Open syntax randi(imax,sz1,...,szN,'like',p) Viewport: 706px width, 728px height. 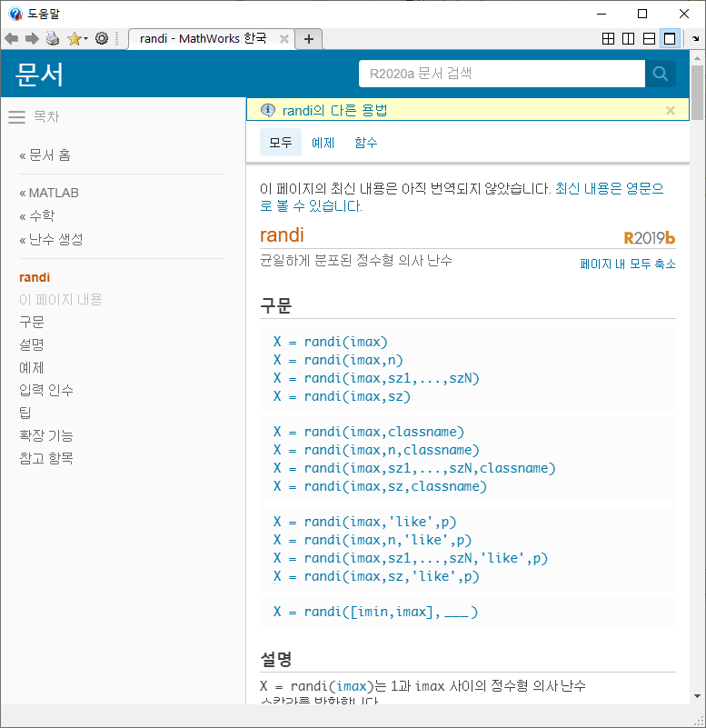411,559
